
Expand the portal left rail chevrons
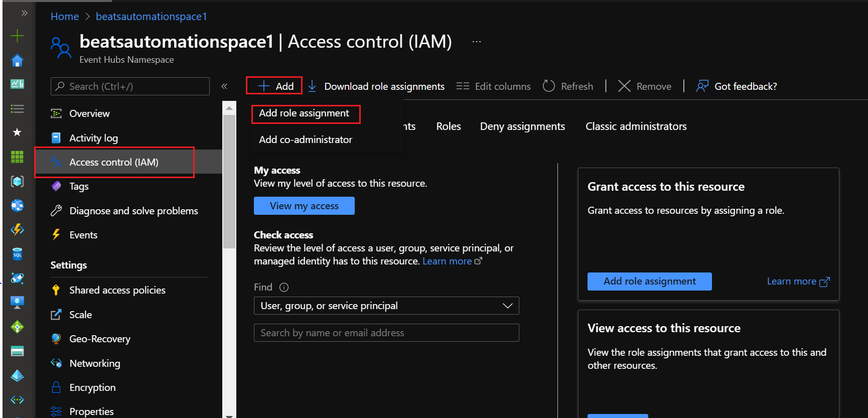pos(24,13)
